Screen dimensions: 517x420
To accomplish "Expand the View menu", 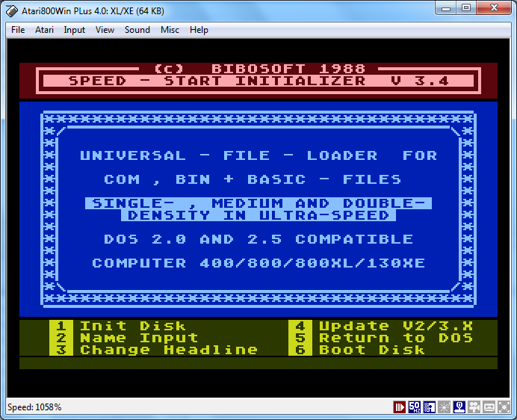I will 105,30.
